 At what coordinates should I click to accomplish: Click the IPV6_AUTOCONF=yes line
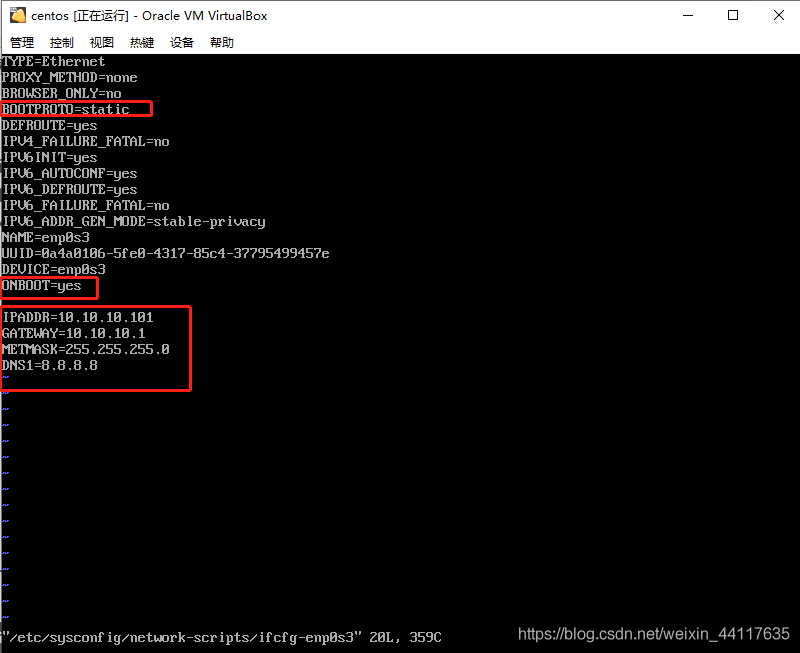(69, 173)
